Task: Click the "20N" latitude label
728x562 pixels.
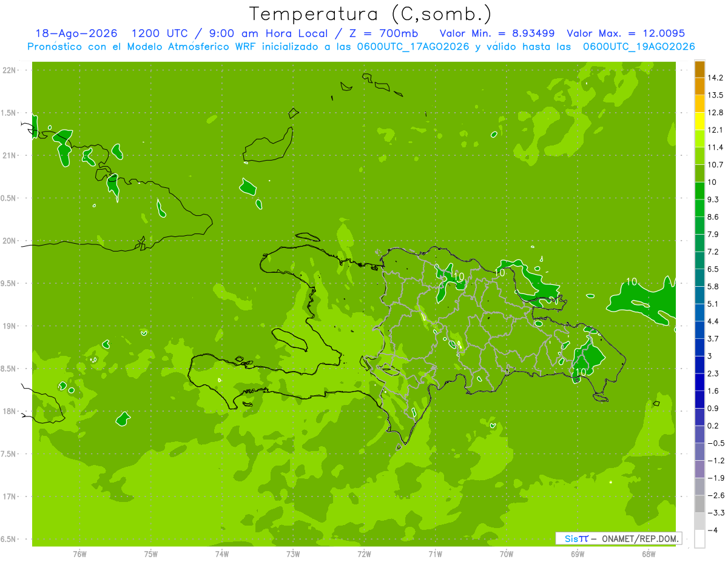Action: pos(8,241)
